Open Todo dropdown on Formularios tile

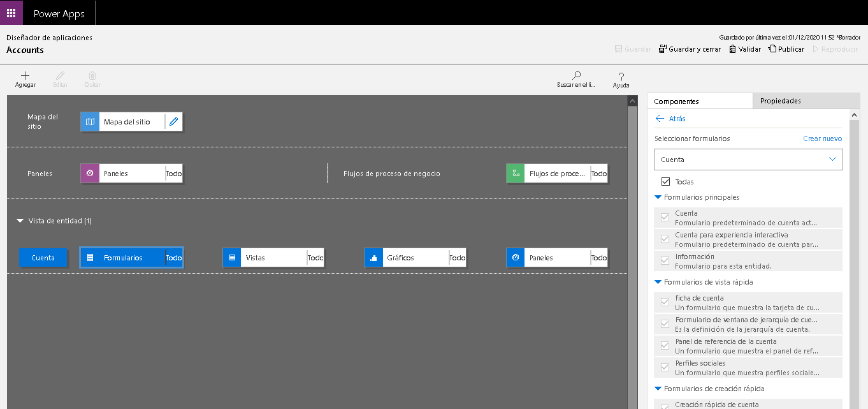tap(174, 258)
